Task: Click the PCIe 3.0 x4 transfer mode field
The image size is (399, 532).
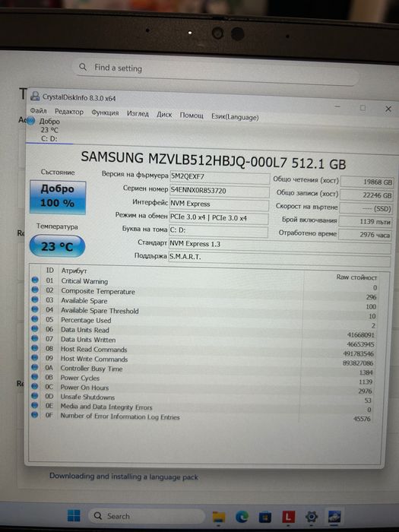Action: click(219, 218)
